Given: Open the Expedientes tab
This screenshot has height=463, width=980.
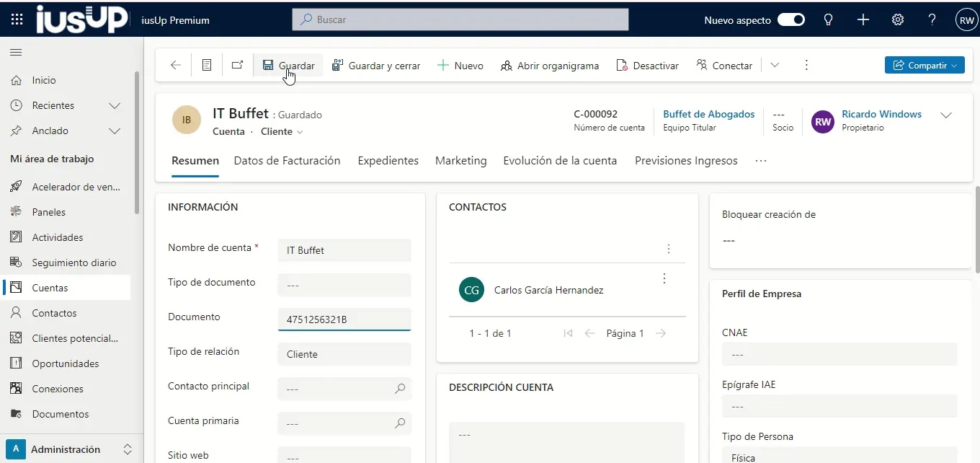Looking at the screenshot, I should (388, 161).
